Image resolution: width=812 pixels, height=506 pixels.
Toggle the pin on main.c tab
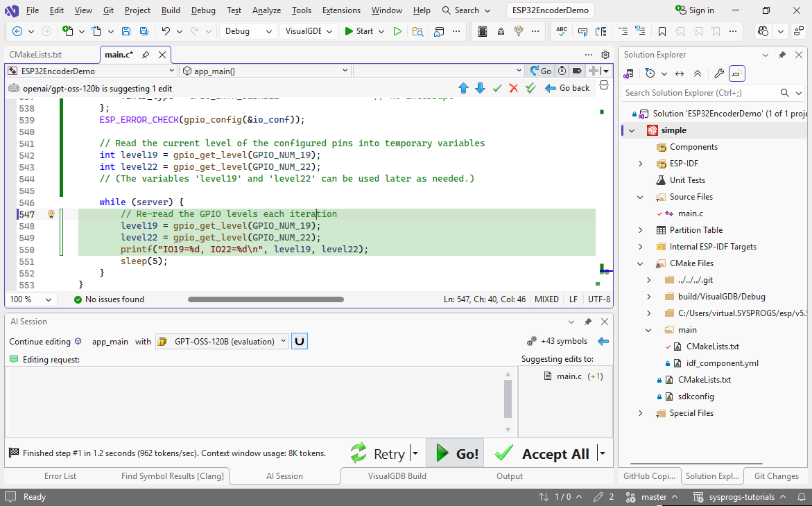(x=146, y=55)
